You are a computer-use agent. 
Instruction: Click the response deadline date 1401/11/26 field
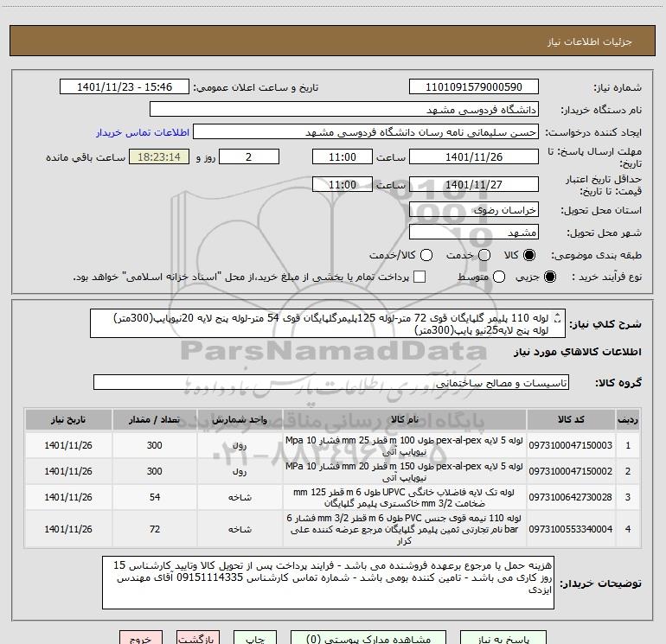pyautogui.click(x=474, y=156)
